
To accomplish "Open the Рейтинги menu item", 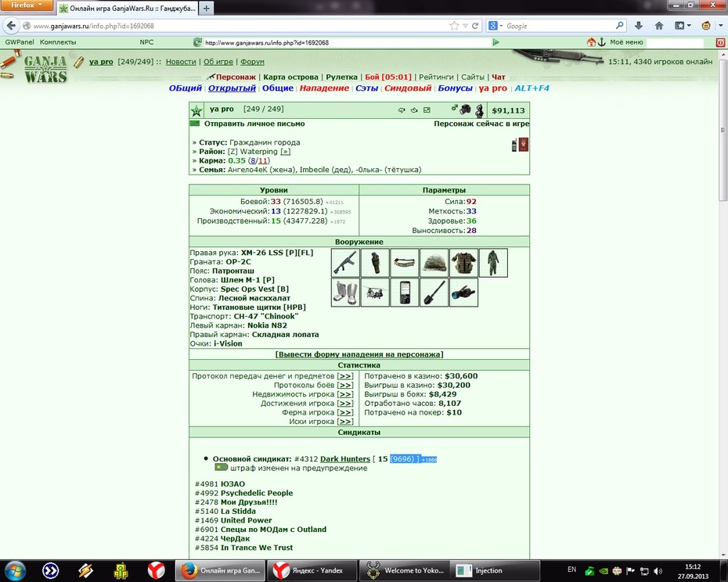I will [436, 77].
